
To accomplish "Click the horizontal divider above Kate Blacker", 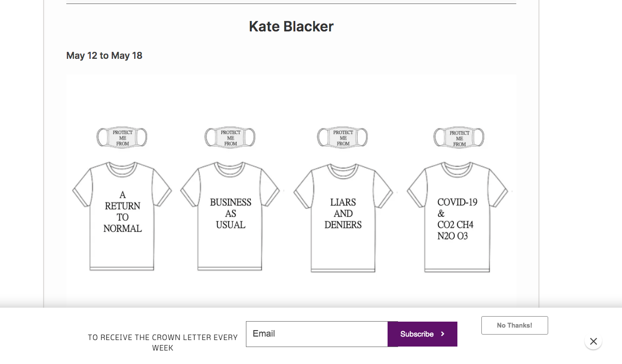I will tap(291, 4).
